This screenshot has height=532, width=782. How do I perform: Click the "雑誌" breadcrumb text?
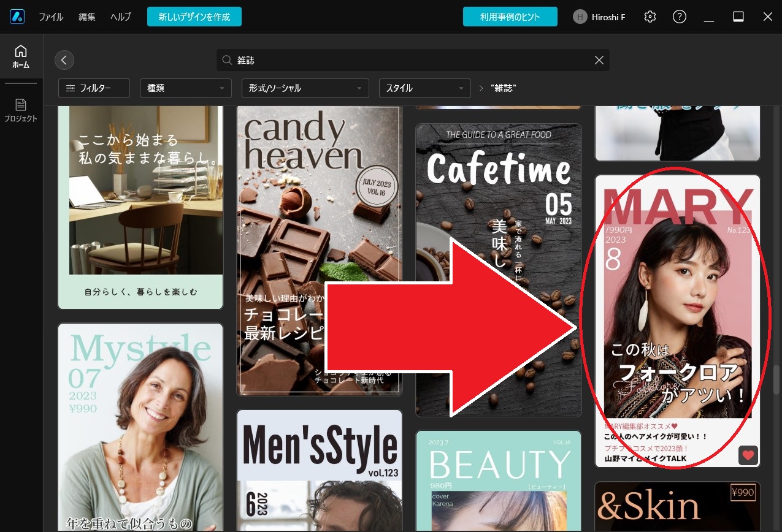pyautogui.click(x=503, y=88)
